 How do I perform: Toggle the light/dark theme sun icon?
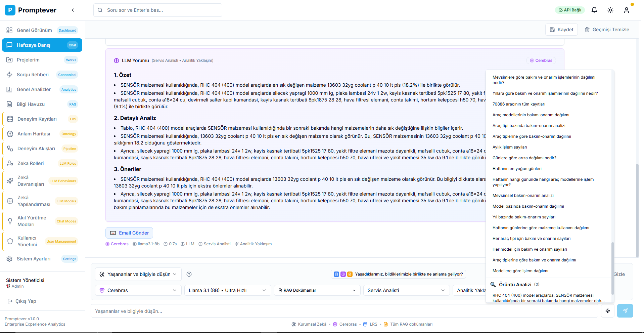[610, 10]
